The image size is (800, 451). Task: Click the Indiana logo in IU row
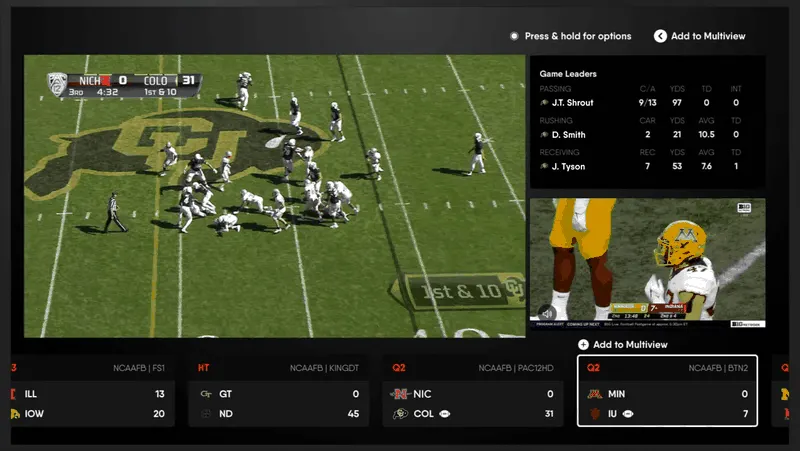point(594,414)
